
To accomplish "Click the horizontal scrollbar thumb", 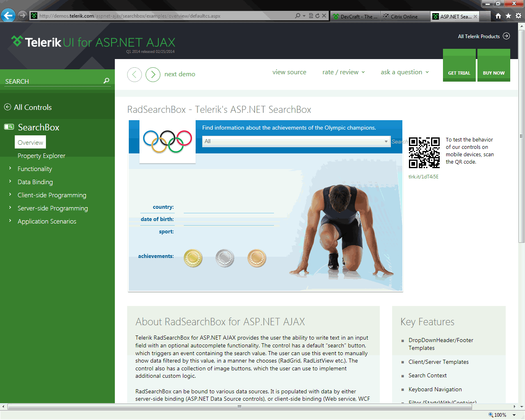I will point(239,406).
